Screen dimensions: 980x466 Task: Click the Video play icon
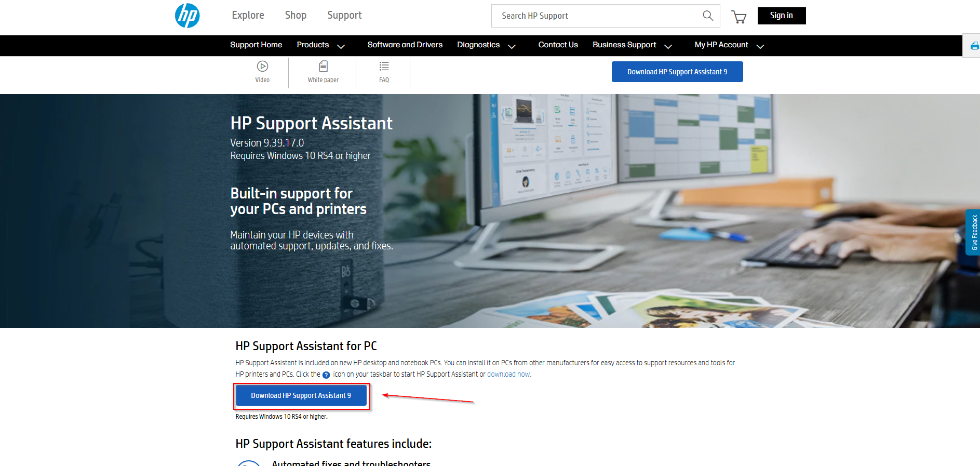pyautogui.click(x=262, y=66)
